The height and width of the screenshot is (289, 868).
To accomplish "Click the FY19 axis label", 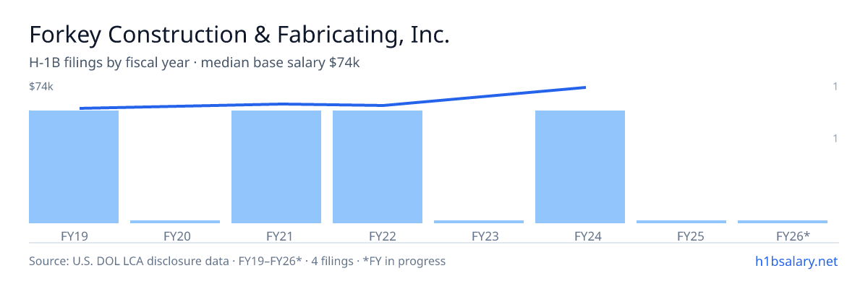I will (74, 236).
